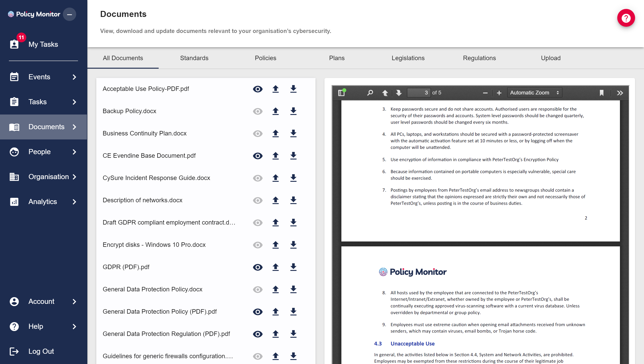
Task: Preview CE Evendine Base Document.pdf
Action: pyautogui.click(x=258, y=156)
